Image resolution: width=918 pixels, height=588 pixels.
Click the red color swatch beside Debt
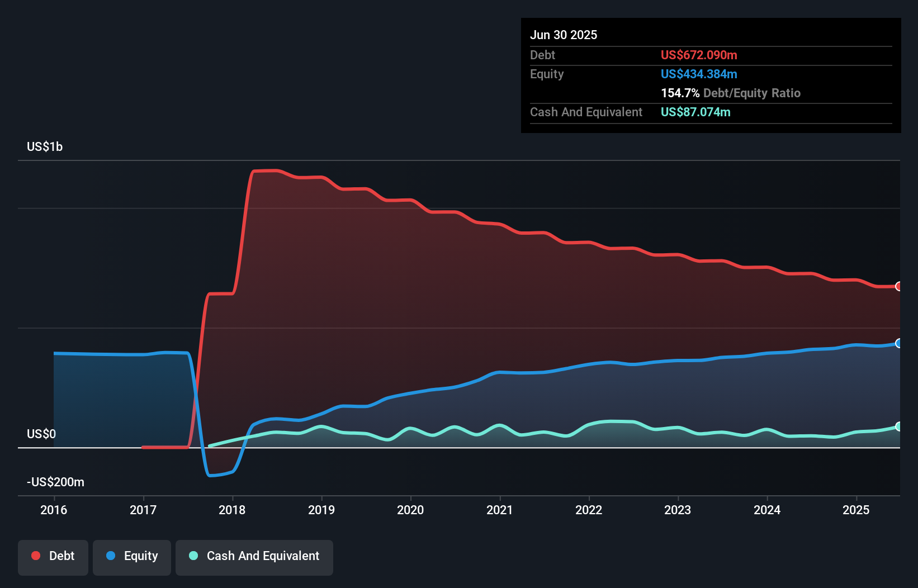coord(35,556)
